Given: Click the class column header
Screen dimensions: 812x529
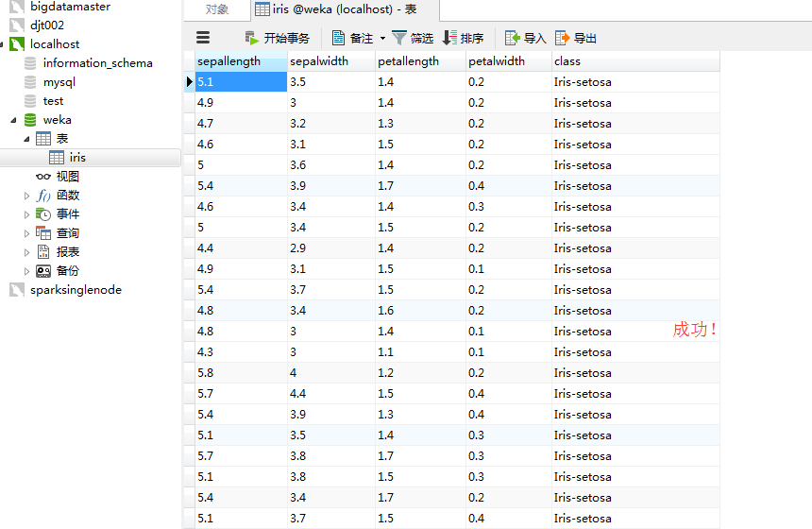Looking at the screenshot, I should coord(635,61).
